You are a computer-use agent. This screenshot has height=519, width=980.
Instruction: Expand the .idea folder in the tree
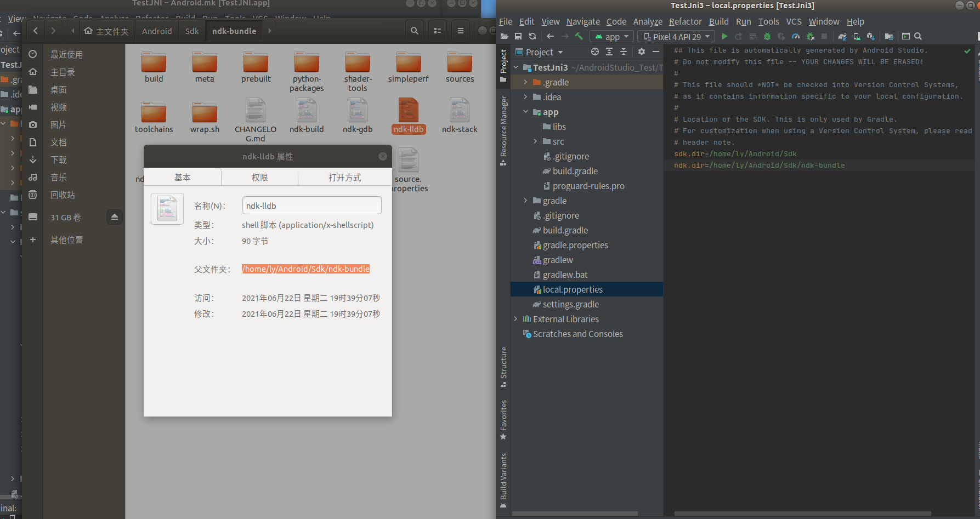coord(525,97)
